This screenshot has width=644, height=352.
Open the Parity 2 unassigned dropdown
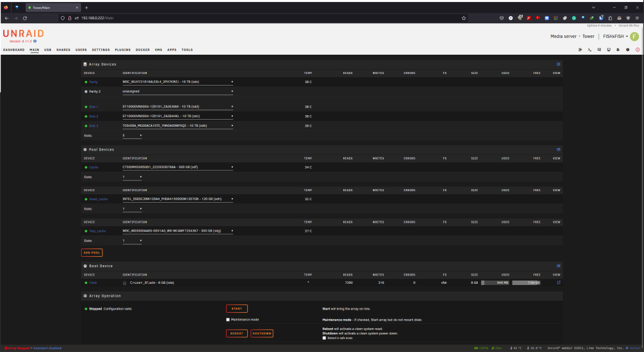click(x=178, y=91)
